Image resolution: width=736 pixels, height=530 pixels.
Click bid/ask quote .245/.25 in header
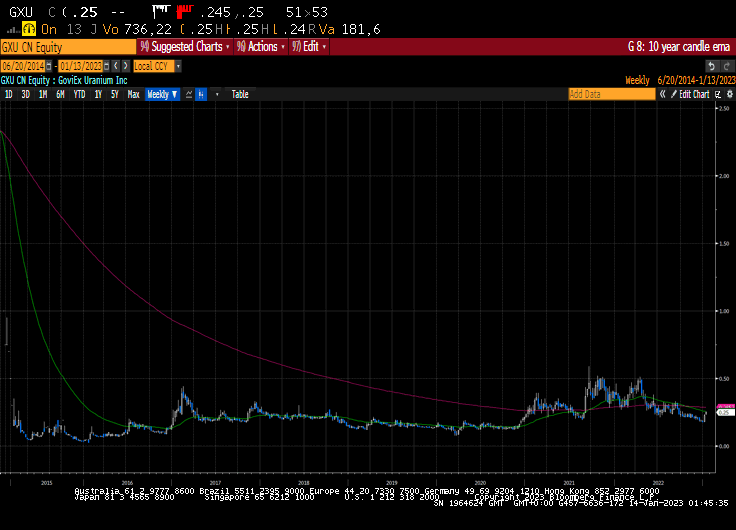click(231, 12)
